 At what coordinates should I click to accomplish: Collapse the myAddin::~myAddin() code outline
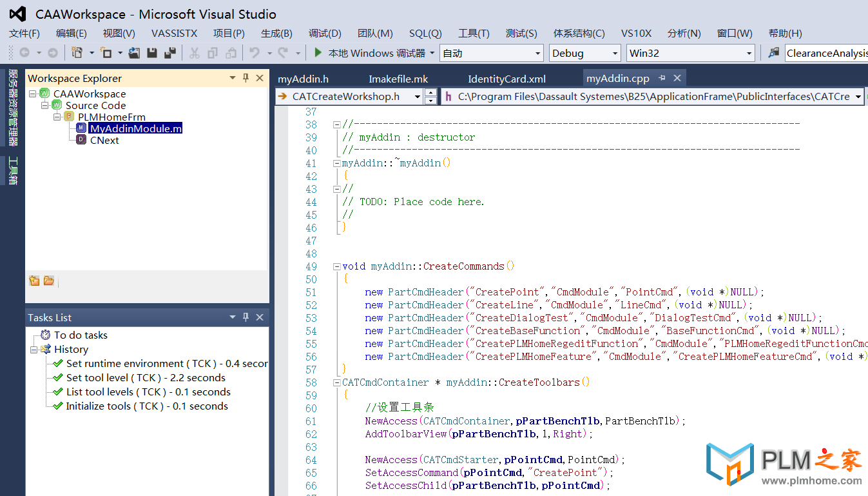pyautogui.click(x=336, y=163)
